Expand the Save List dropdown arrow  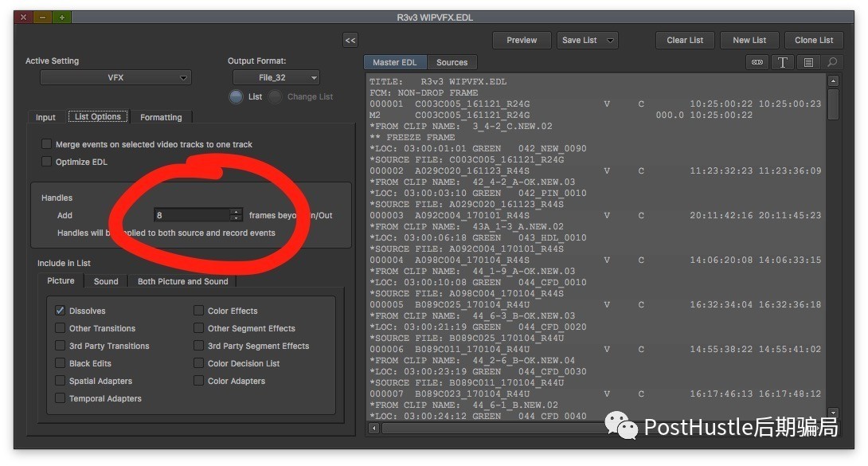pos(611,40)
